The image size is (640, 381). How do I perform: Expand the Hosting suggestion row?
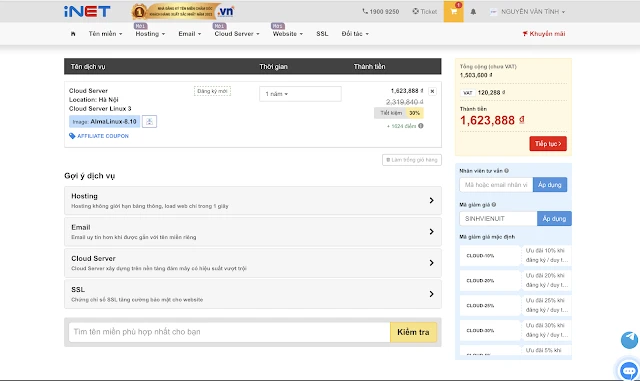pyautogui.click(x=253, y=201)
